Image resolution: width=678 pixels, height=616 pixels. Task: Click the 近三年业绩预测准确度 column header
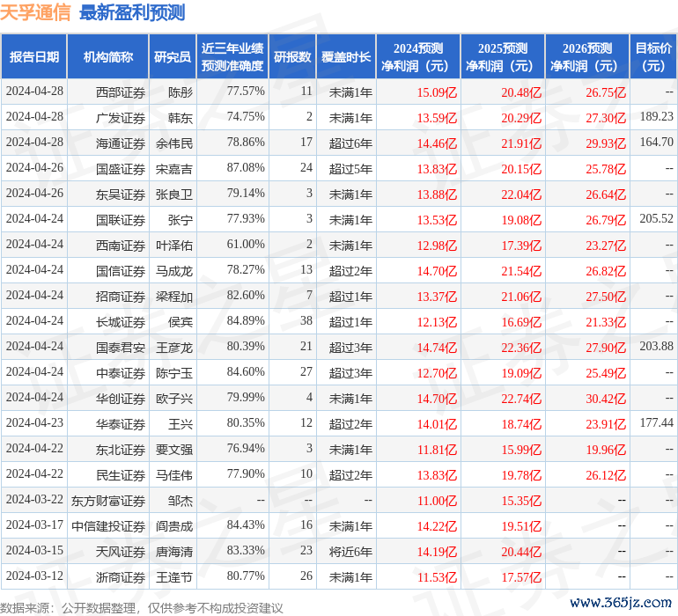coord(232,57)
